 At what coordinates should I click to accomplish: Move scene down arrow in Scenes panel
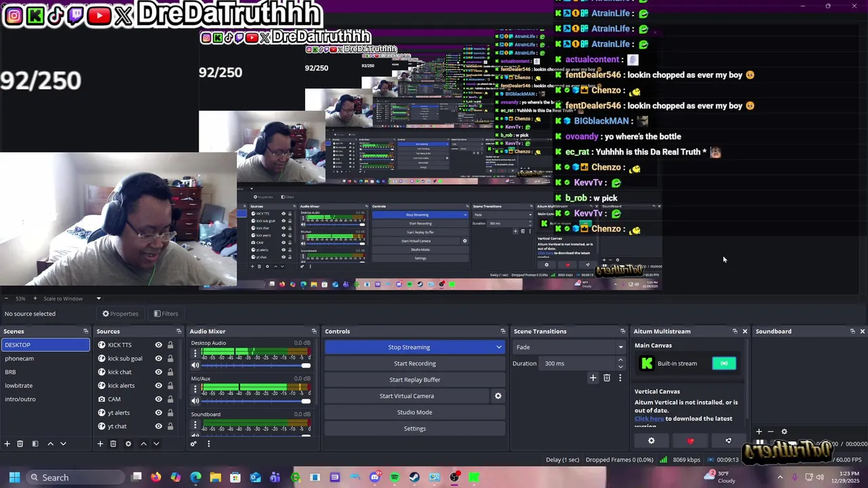(63, 444)
